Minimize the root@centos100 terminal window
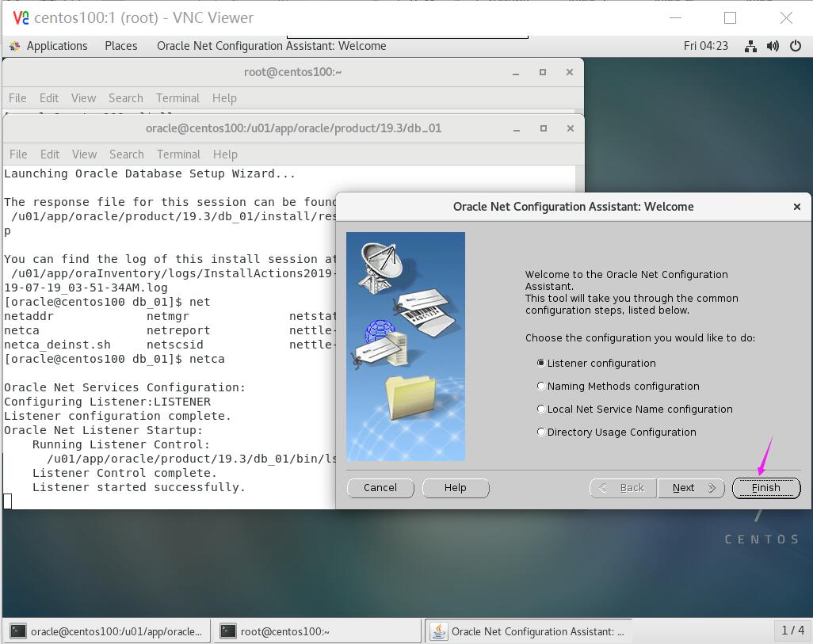The image size is (813, 644). coord(515,73)
